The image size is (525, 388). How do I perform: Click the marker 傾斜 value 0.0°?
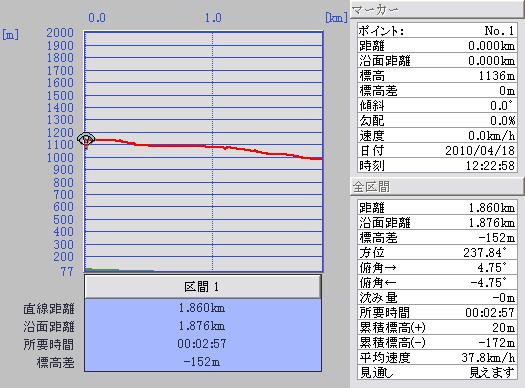pyautogui.click(x=501, y=105)
